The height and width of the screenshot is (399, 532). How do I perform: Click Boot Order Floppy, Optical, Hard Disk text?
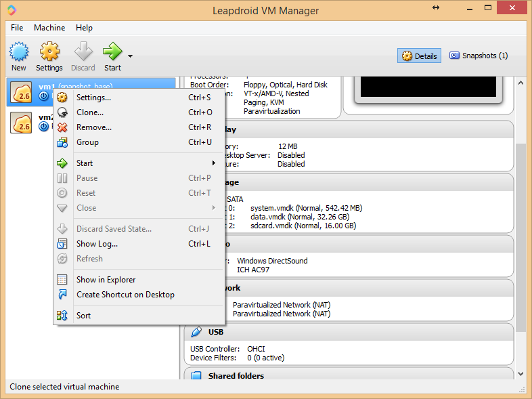click(286, 85)
